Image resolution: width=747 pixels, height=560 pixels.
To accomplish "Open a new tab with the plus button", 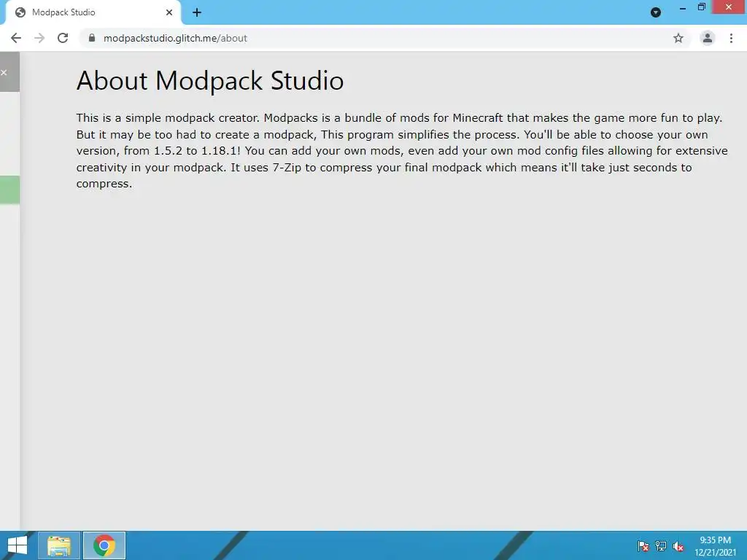I will pyautogui.click(x=197, y=12).
